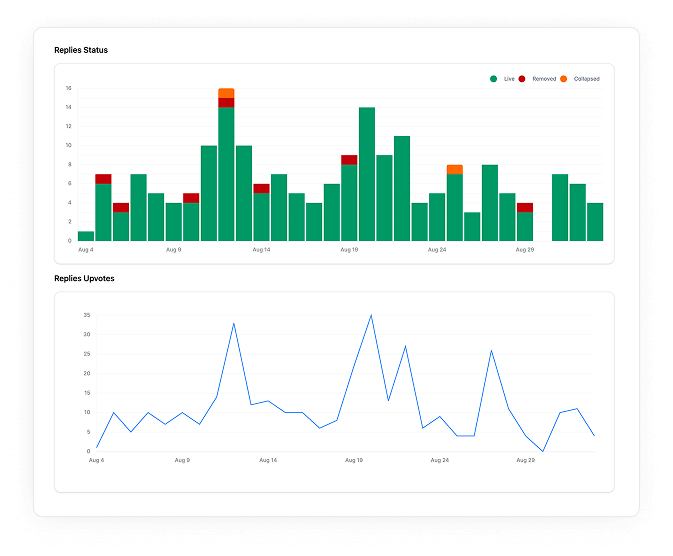
Task: Select Aug 29 label under the upvotes chart
Action: 525,461
